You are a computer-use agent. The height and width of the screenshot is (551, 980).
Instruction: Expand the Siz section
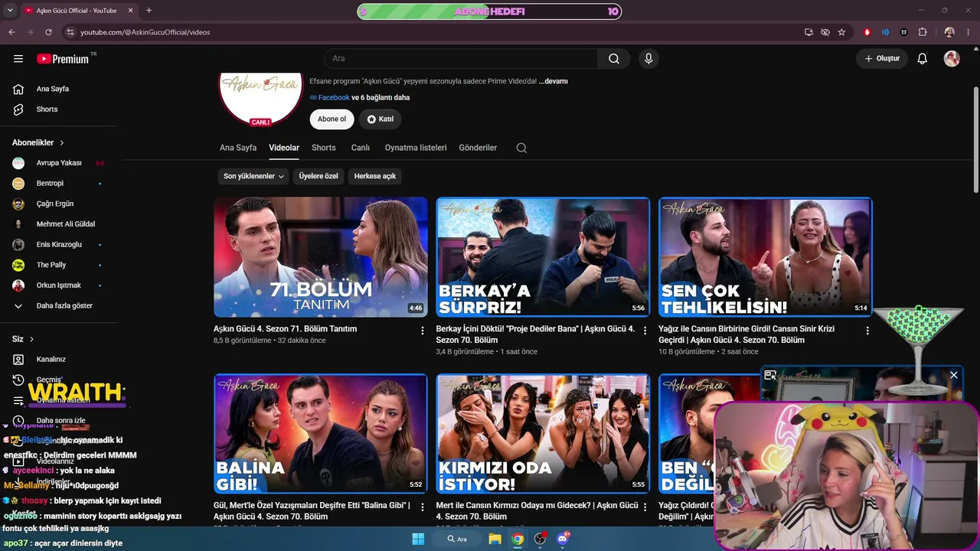point(23,339)
